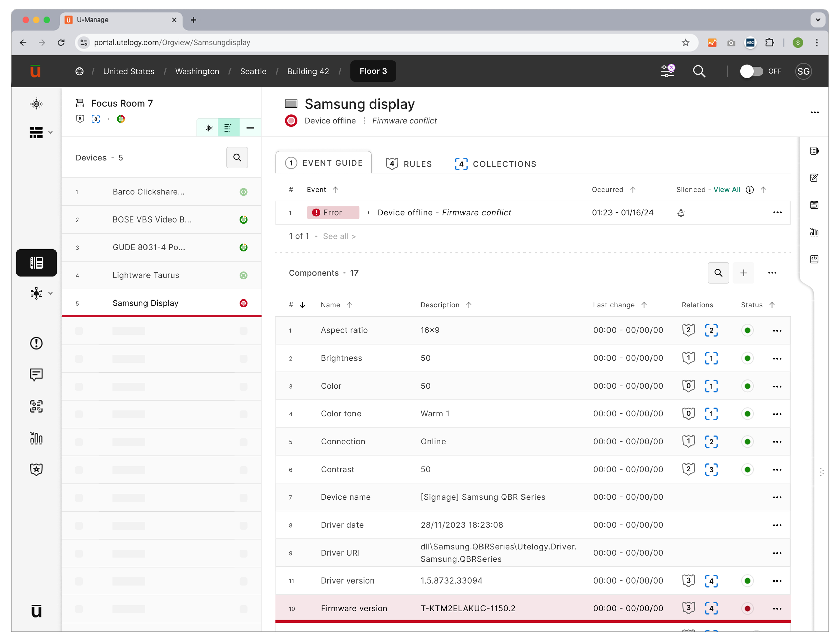Open the QR scan icon in sidebar
Screen dimensions: 840x641
pyautogui.click(x=36, y=406)
